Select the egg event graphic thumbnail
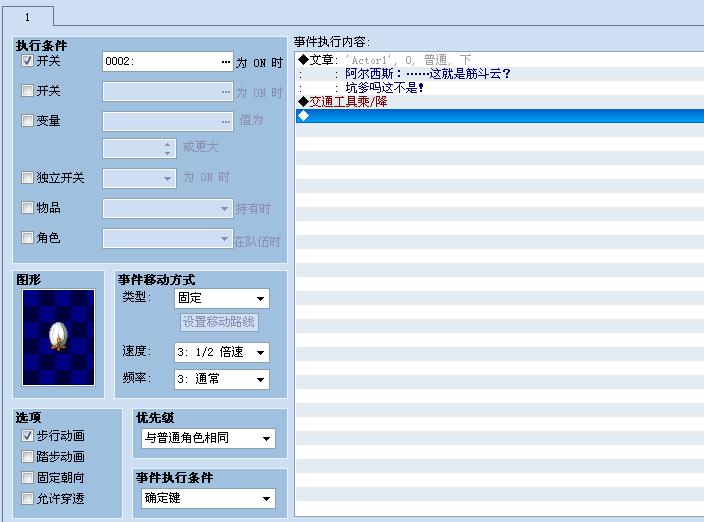The image size is (704, 522). [59, 338]
